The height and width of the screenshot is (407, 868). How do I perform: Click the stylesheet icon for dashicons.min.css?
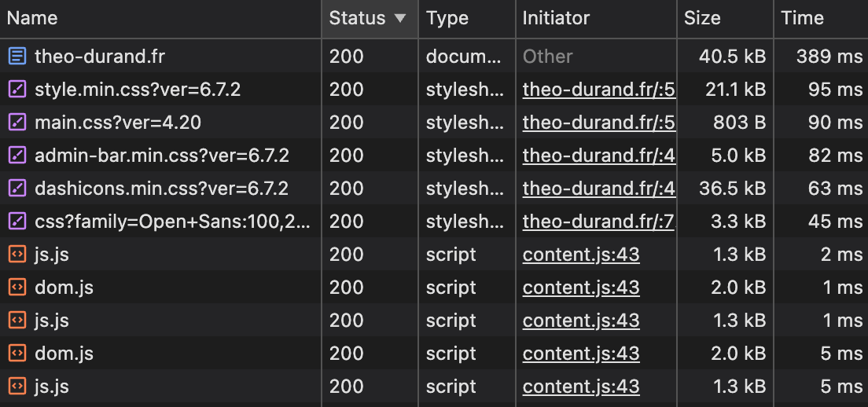(x=18, y=189)
